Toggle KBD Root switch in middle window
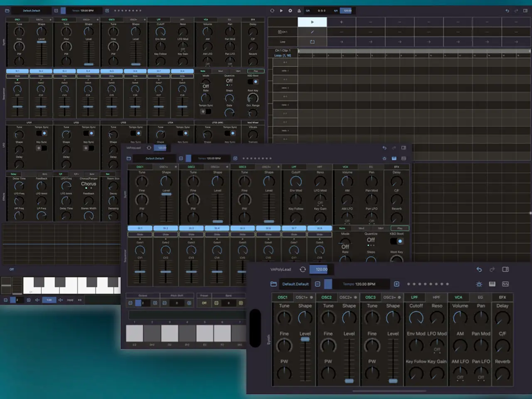Image resolution: width=532 pixels, height=399 pixels. [x=397, y=241]
